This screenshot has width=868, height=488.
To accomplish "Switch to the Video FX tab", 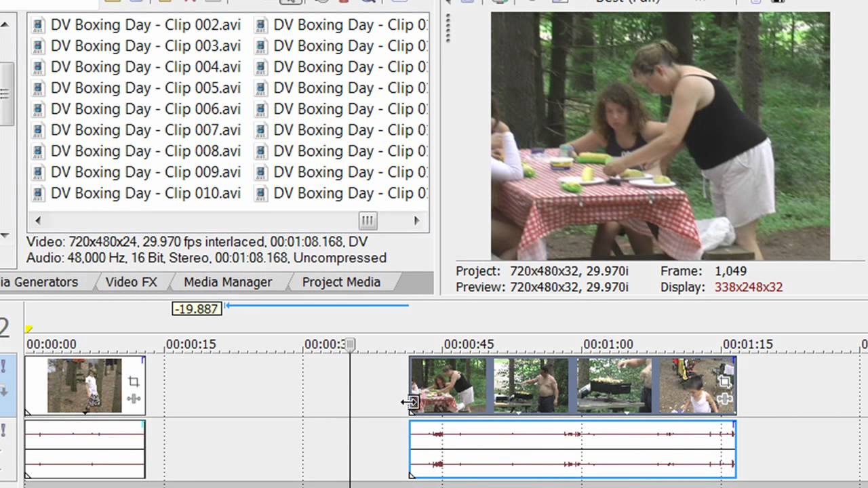I will (x=131, y=282).
